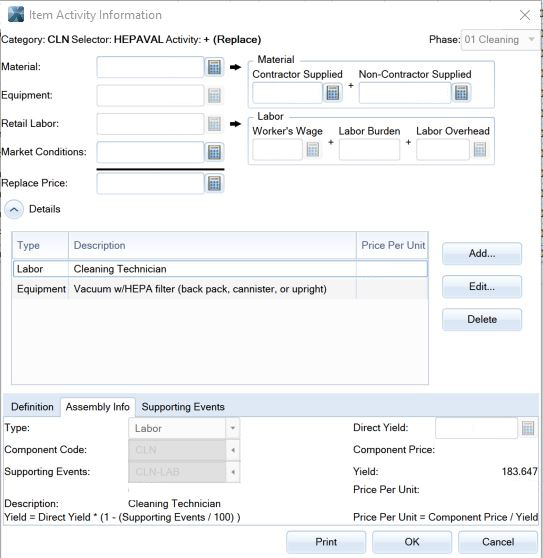Click the Labor Burden input field
Screen dimensions: 543x558
click(x=369, y=150)
